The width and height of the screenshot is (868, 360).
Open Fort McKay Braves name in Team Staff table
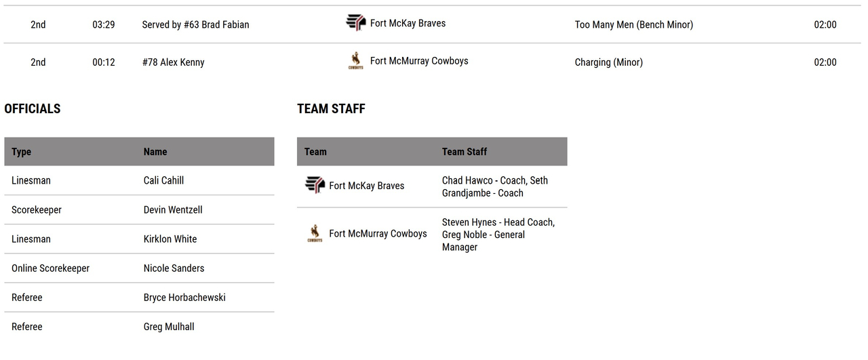pyautogui.click(x=366, y=186)
